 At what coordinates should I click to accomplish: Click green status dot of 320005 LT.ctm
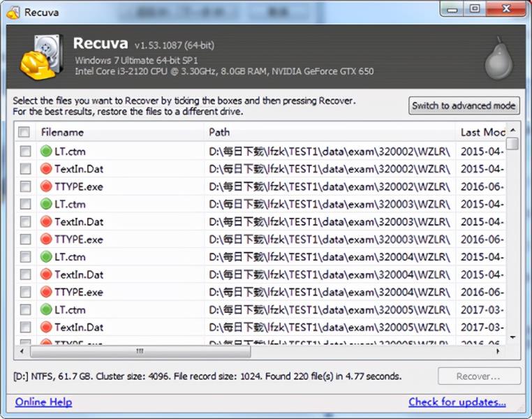coord(46,309)
